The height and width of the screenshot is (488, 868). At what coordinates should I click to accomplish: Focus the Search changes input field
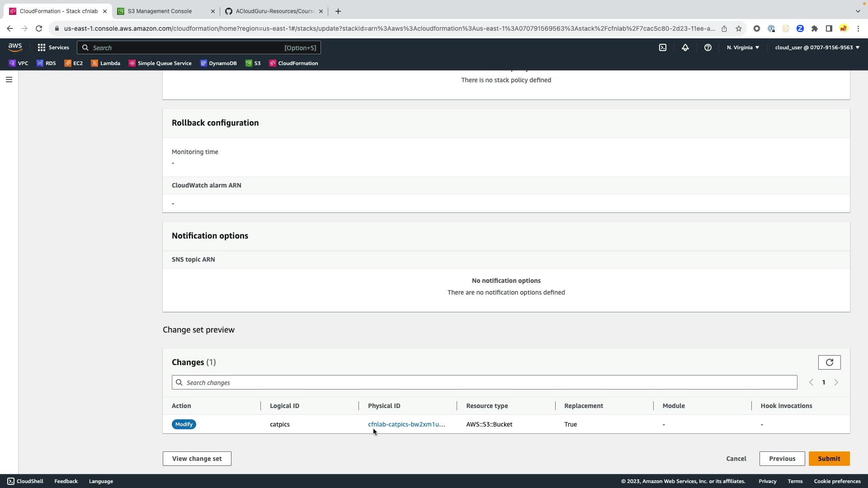coord(484,383)
